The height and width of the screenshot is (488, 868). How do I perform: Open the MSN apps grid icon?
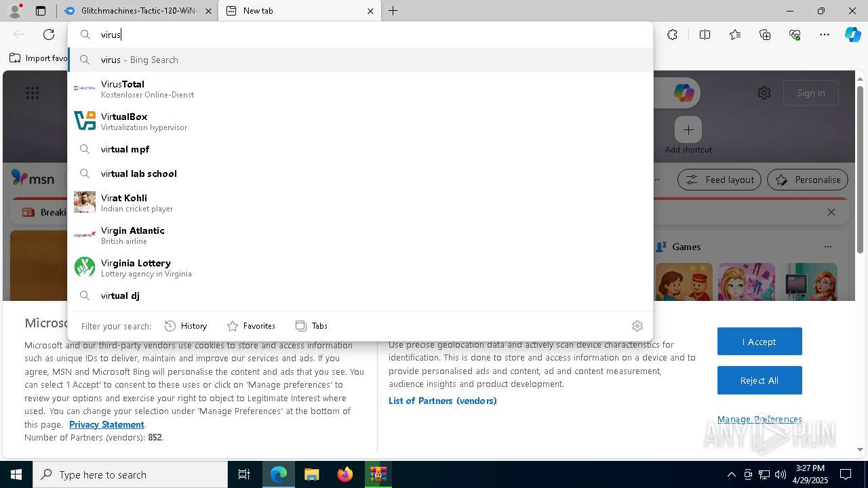[33, 93]
